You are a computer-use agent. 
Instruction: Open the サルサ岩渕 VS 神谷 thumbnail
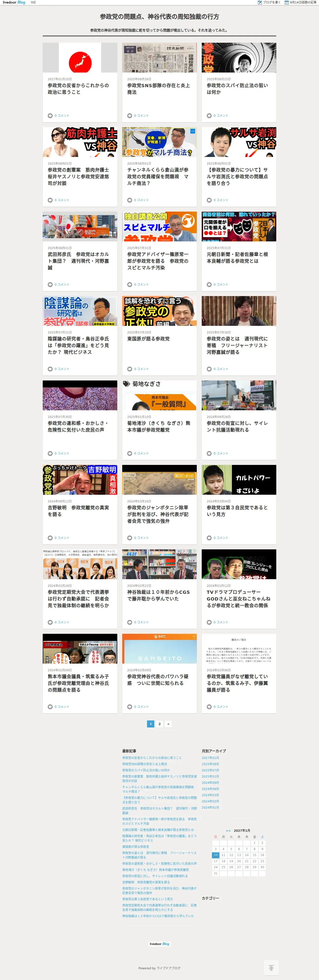pyautogui.click(x=239, y=142)
